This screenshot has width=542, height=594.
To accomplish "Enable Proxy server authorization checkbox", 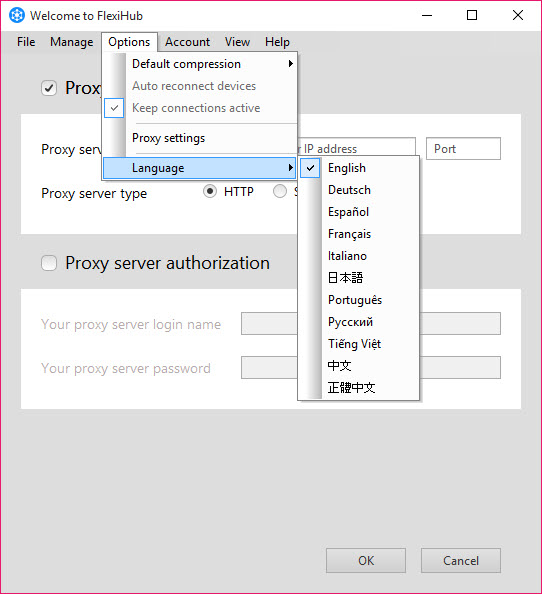I will click(49, 263).
